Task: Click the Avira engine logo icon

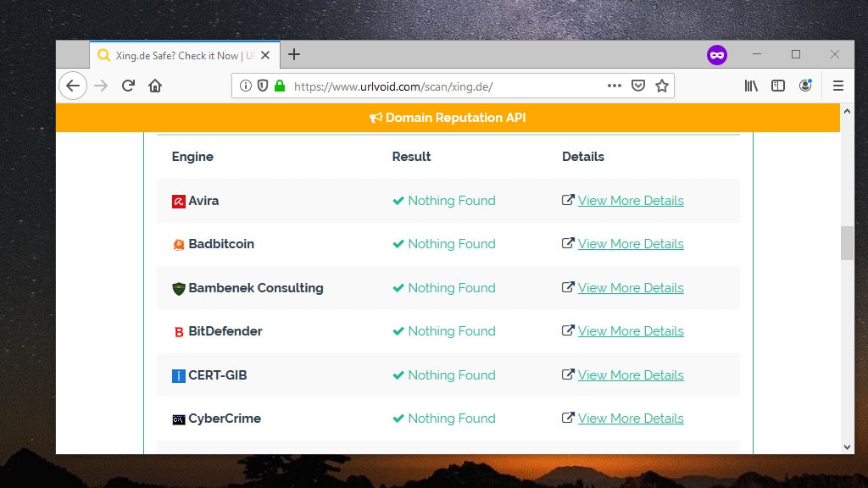Action: click(x=178, y=202)
